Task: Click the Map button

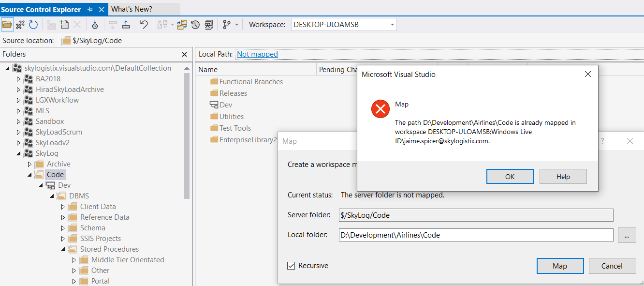Action: coord(560,266)
